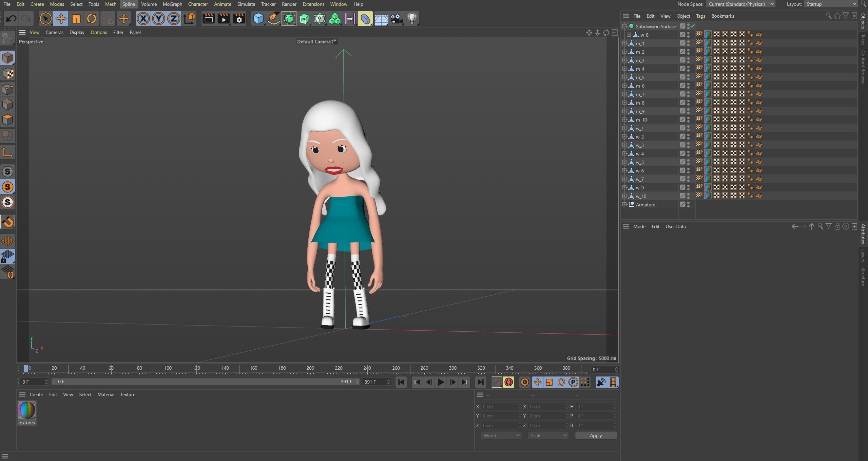
Task: Open Material Manager Create menu
Action: tap(36, 394)
